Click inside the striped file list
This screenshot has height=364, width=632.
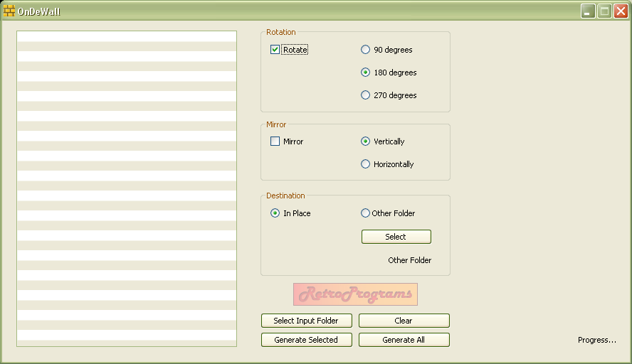click(x=127, y=188)
